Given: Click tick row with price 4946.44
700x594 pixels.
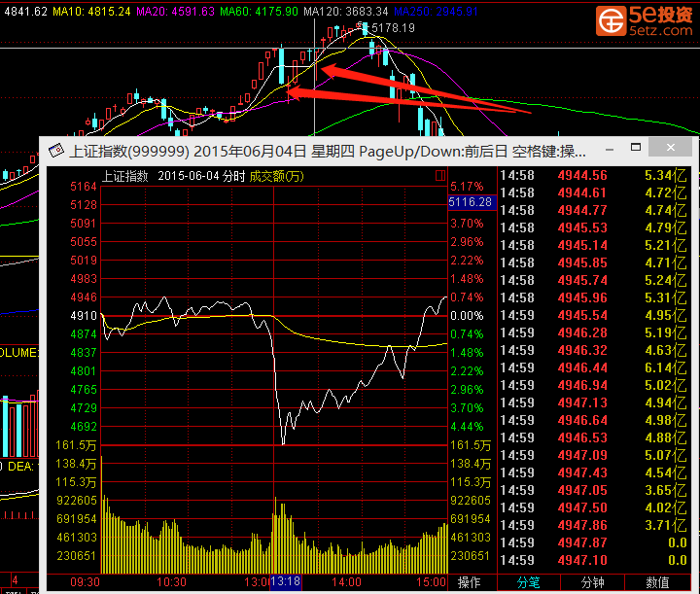Looking at the screenshot, I should [594, 367].
